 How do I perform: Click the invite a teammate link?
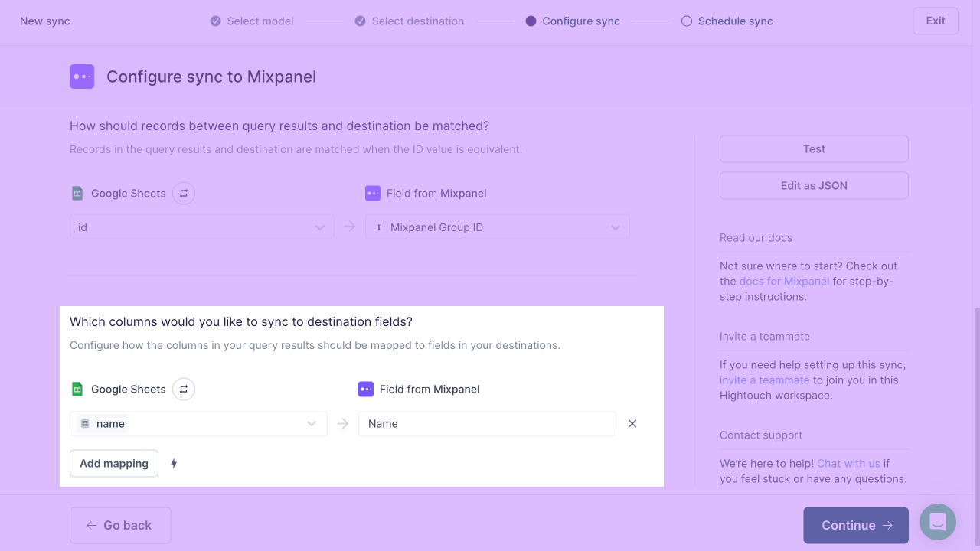point(764,380)
